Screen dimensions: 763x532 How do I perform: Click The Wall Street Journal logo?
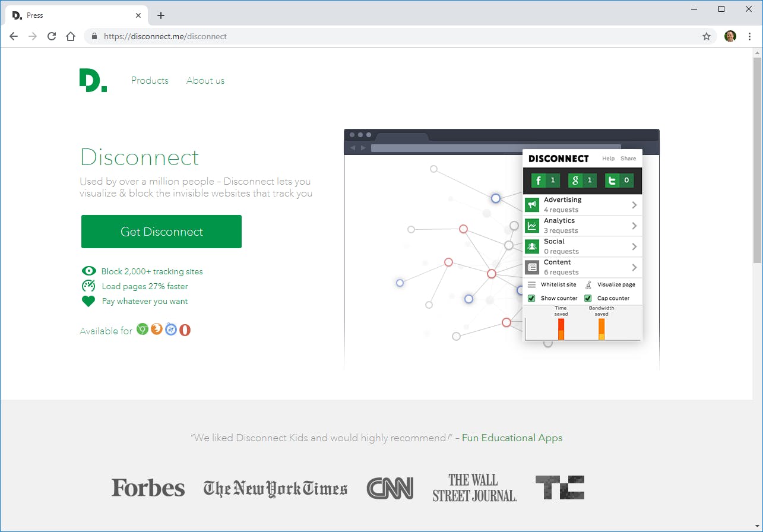tap(474, 487)
